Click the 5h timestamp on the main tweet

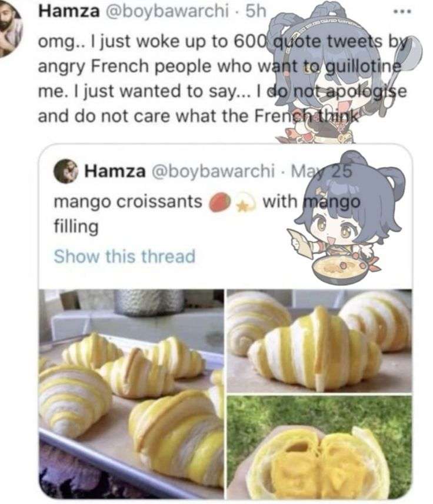[256, 12]
